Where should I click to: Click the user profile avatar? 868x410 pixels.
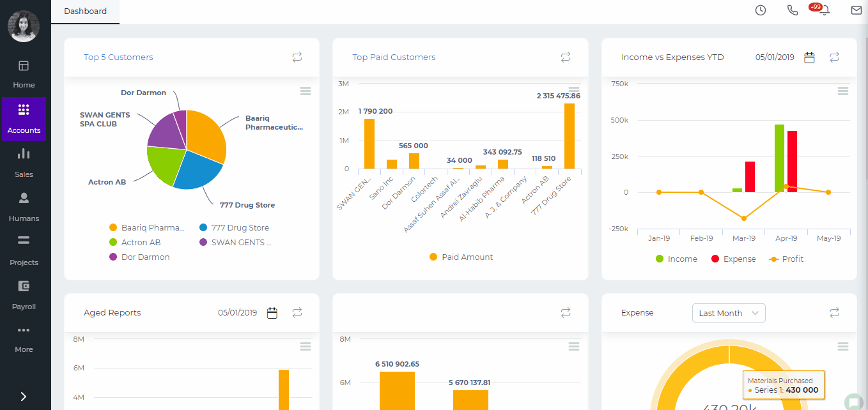point(24,26)
